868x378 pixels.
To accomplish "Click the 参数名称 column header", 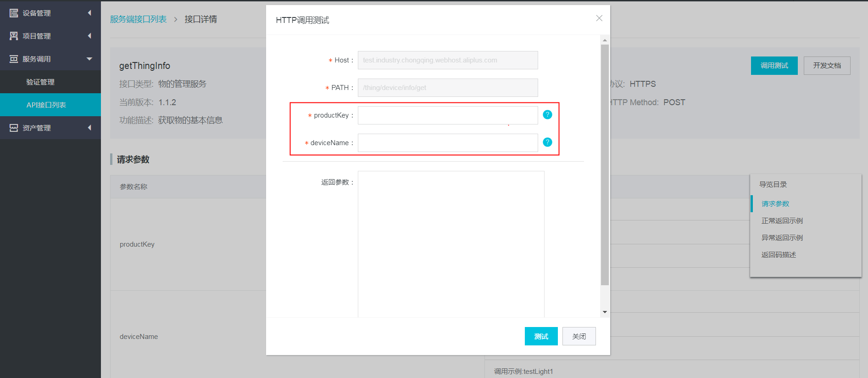I will 134,186.
